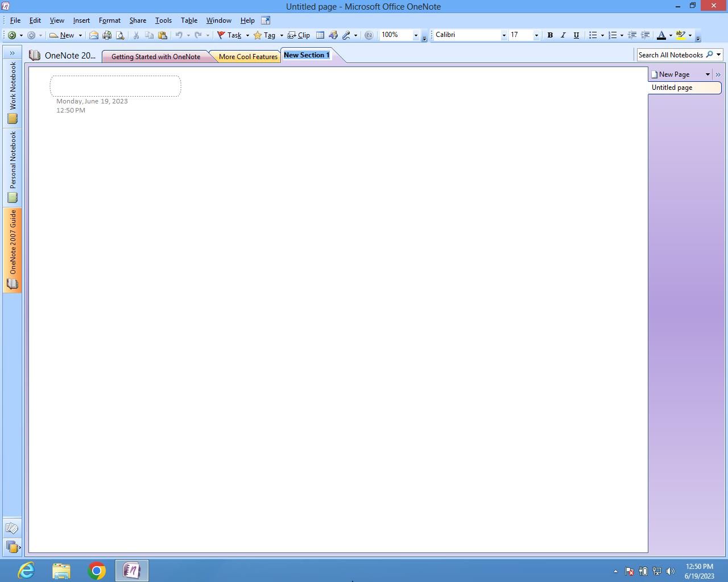
Task: Open the Print Preview icon
Action: click(120, 35)
